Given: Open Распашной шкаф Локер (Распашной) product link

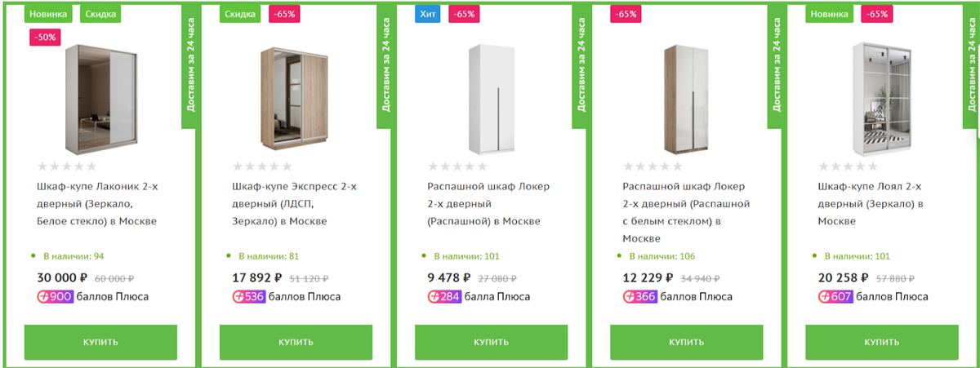Looking at the screenshot, I should click(x=488, y=204).
